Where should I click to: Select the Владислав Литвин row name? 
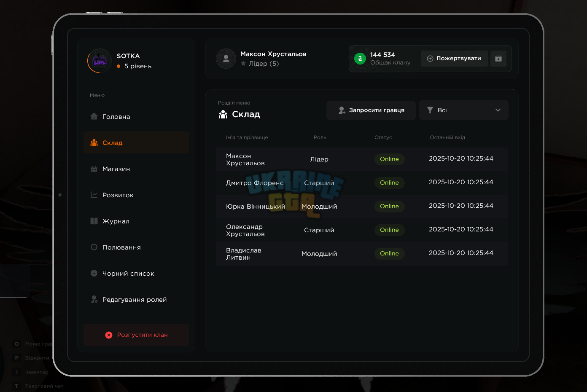pos(244,254)
